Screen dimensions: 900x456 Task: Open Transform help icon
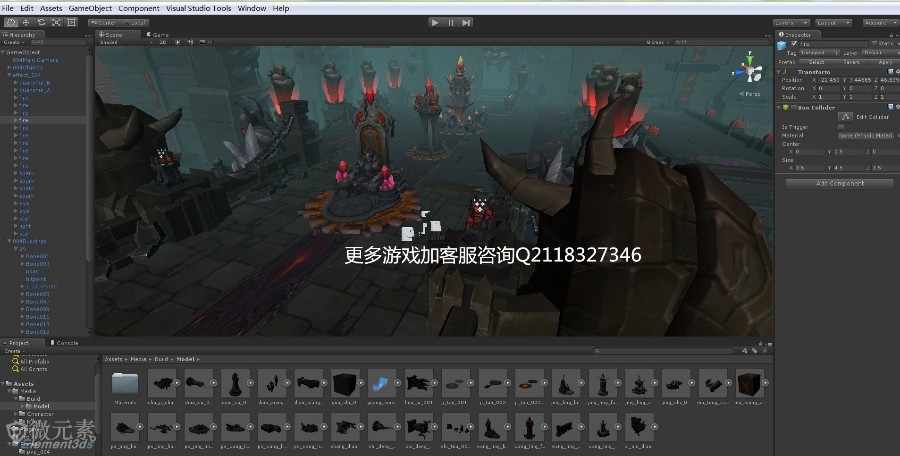tap(891, 72)
